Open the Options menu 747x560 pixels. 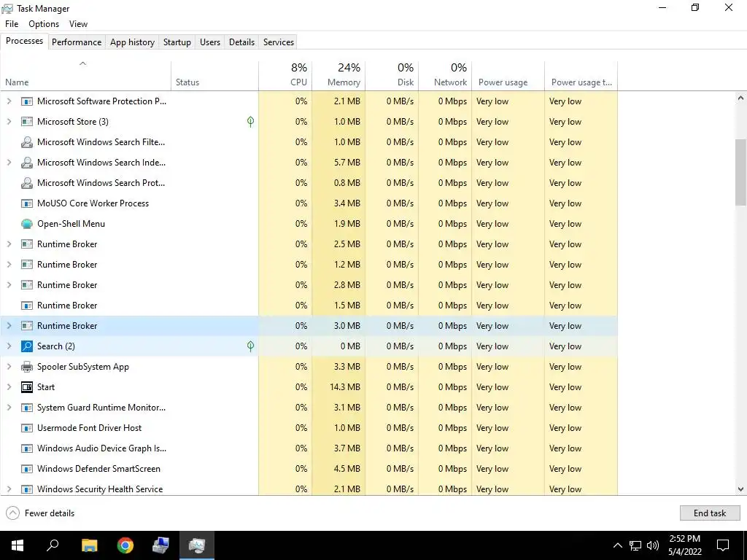tap(44, 24)
